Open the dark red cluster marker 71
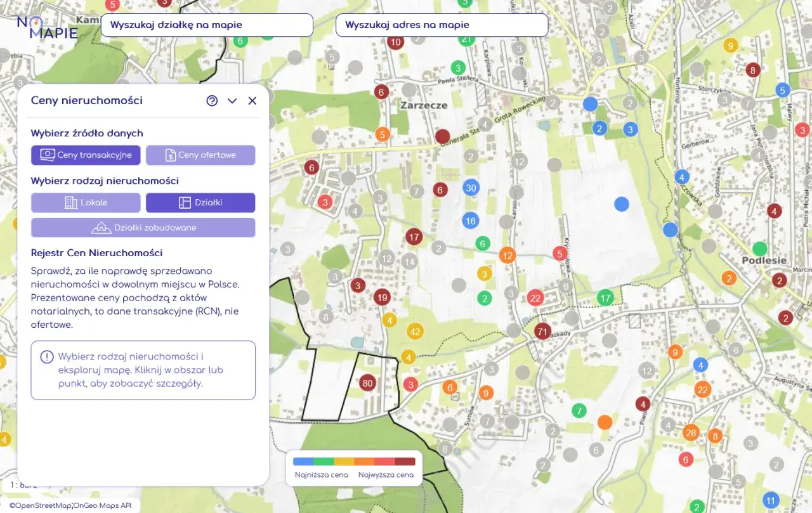The image size is (812, 513). [542, 331]
